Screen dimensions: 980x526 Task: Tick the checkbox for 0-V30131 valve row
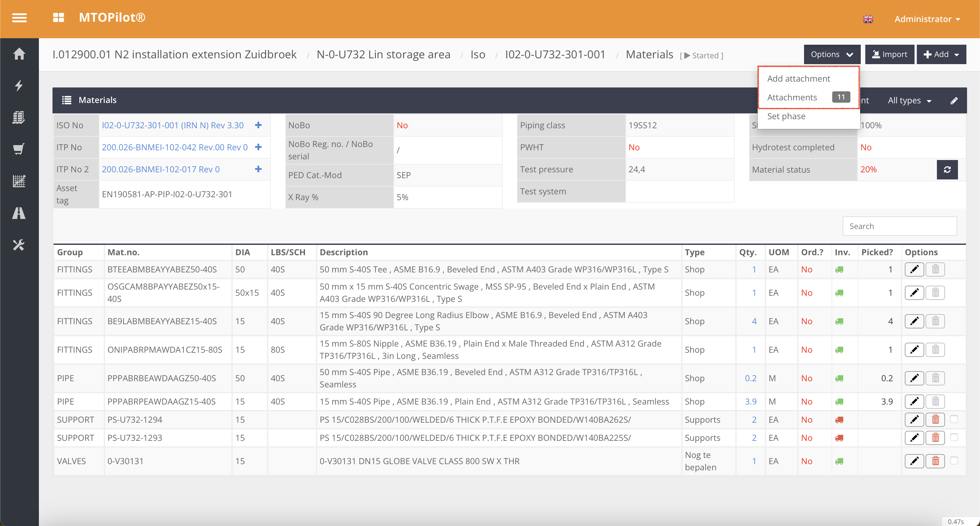tap(954, 461)
